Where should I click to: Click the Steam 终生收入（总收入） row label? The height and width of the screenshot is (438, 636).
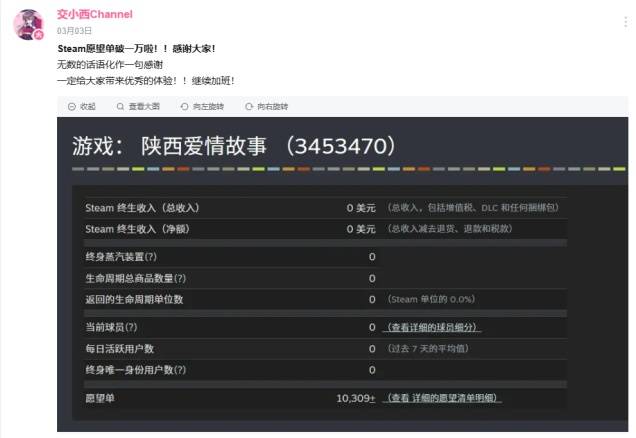(142, 208)
